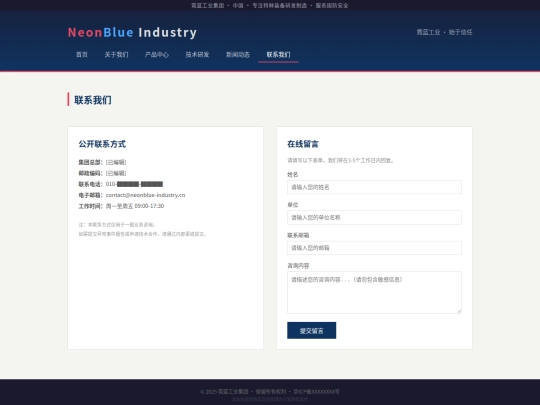The width and height of the screenshot is (540, 405).
Task: Click the 邮政编码 row
Action: (102, 173)
